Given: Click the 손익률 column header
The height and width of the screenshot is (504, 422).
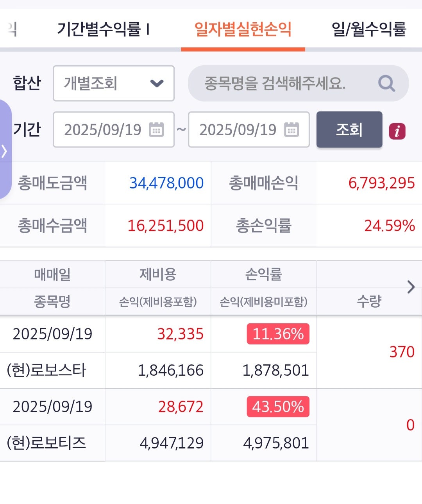Looking at the screenshot, I should (x=263, y=274).
